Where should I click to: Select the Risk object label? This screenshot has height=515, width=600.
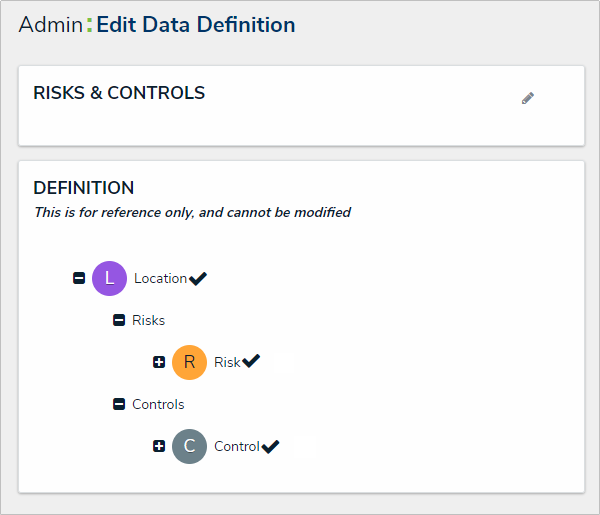pos(227,362)
